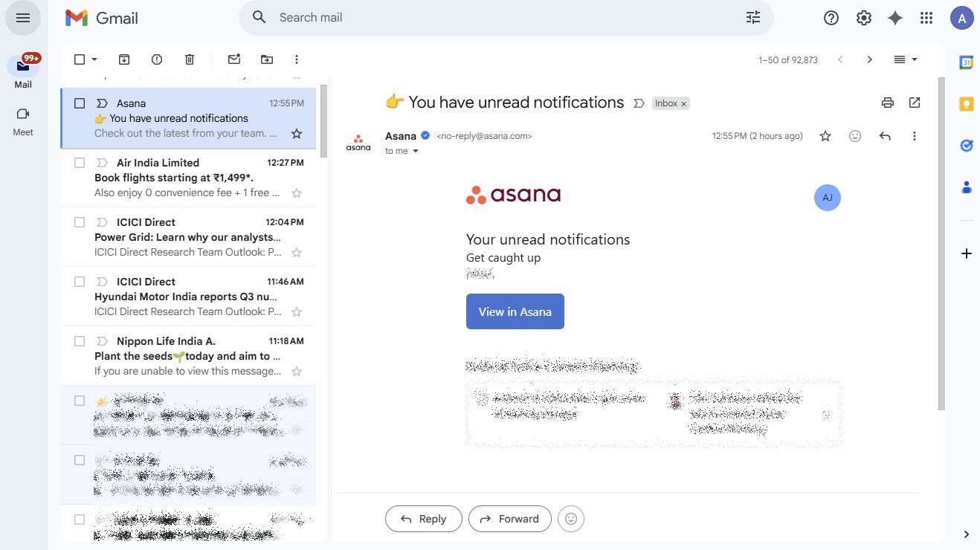Open Google apps grid
This screenshot has width=980, height=550.
coord(926,18)
